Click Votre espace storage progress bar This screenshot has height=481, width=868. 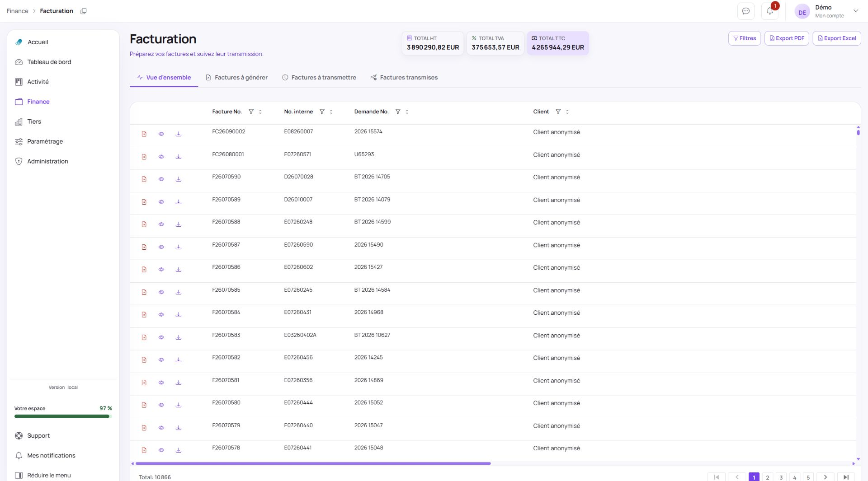[63, 416]
